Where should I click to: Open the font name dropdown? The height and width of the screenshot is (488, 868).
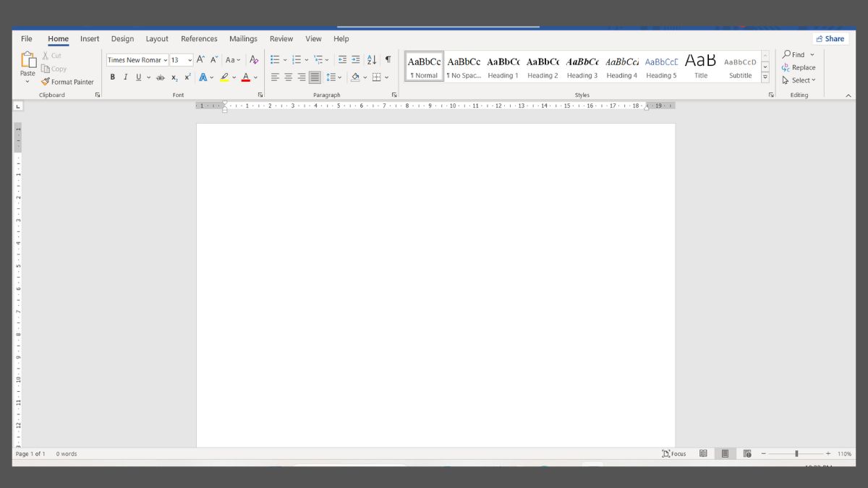tap(166, 60)
